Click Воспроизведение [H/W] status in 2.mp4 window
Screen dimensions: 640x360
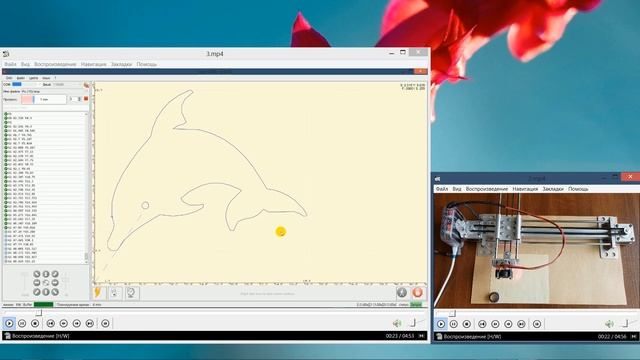(472, 337)
